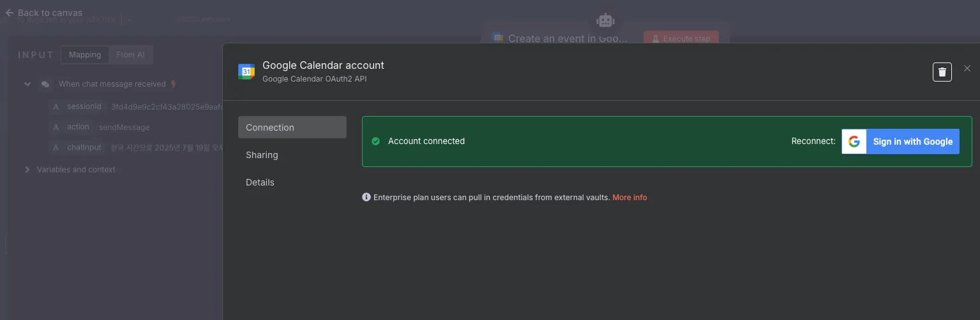Switch input view to Mapping
Screen dimensions: 980x320
pyautogui.click(x=85, y=55)
